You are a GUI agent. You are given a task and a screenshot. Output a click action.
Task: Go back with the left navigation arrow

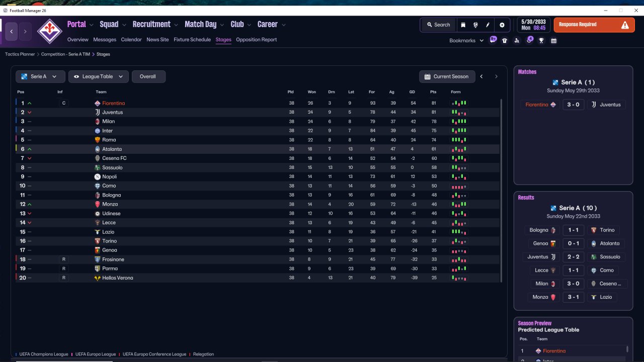12,32
